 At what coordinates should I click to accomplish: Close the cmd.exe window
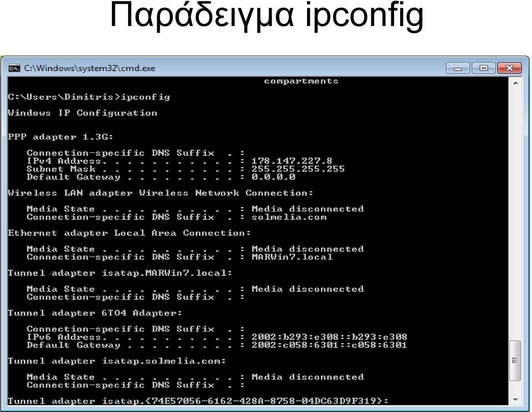click(x=509, y=68)
